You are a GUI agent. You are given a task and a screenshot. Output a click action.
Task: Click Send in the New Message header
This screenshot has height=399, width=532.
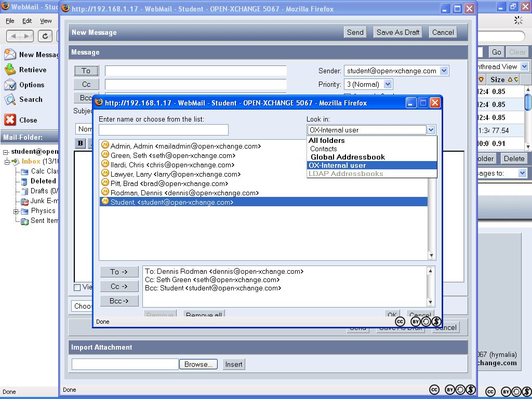tap(355, 32)
